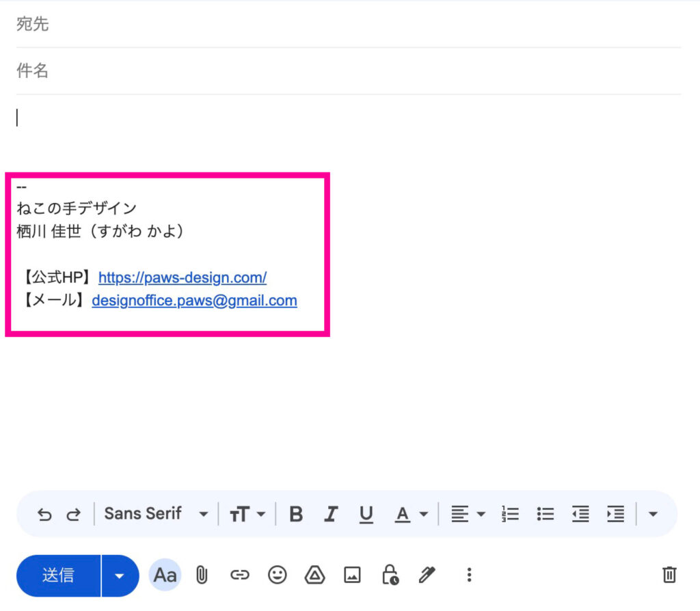Screen dimensions: 700x611
Task: Open the emoji picker
Action: (277, 575)
